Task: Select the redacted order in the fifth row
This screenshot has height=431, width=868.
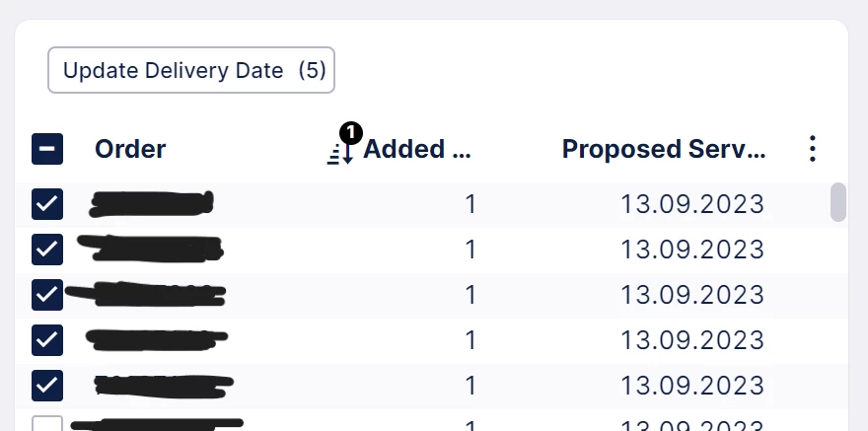Action: pos(163,384)
